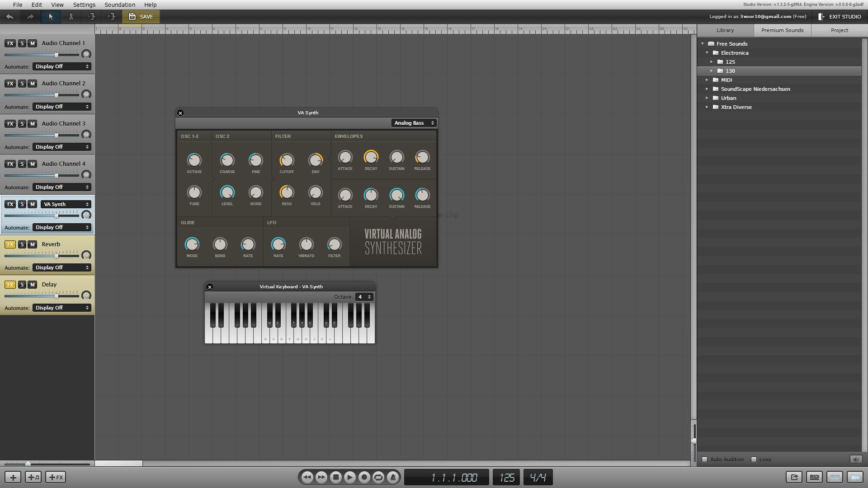Enable the Loop checkbox in library

coord(754,460)
